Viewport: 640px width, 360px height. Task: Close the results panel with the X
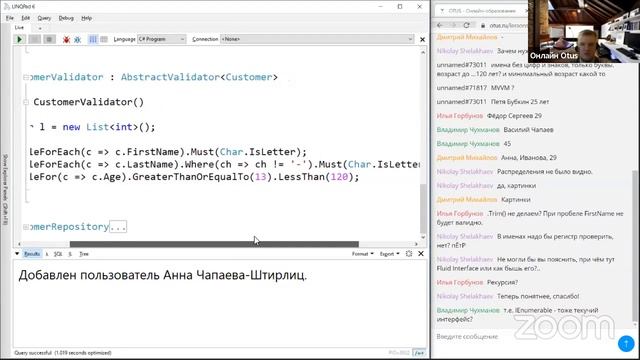(421, 254)
